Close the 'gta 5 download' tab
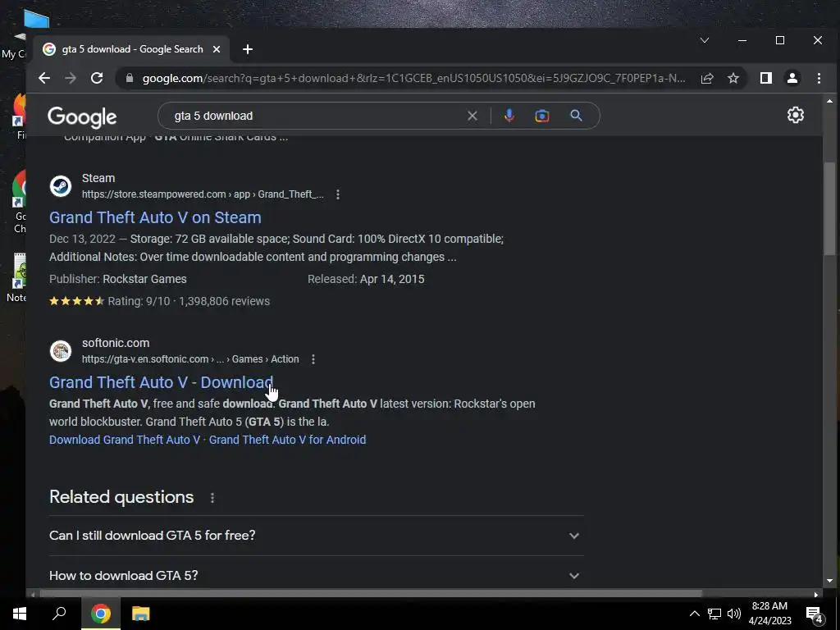This screenshot has width=840, height=630. pyautogui.click(x=217, y=49)
